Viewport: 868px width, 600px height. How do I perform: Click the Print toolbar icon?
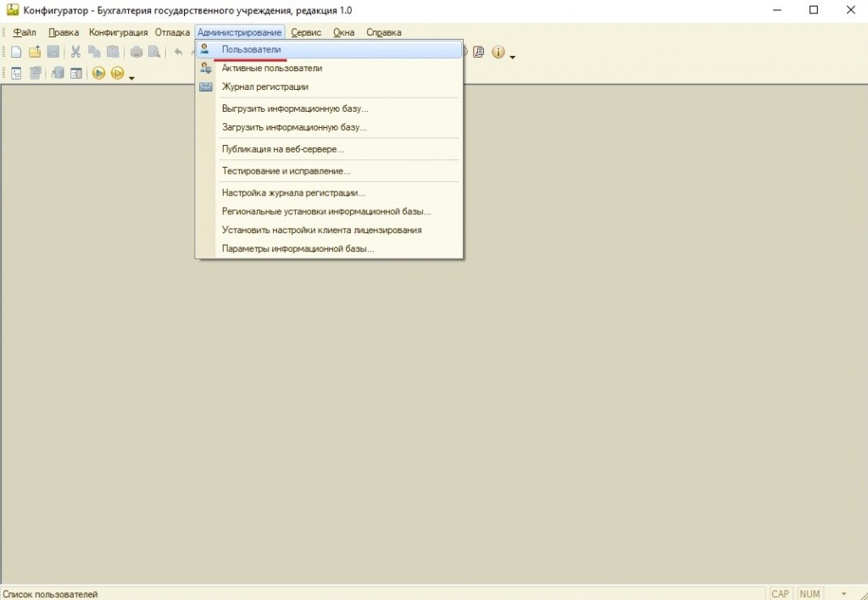click(x=136, y=52)
